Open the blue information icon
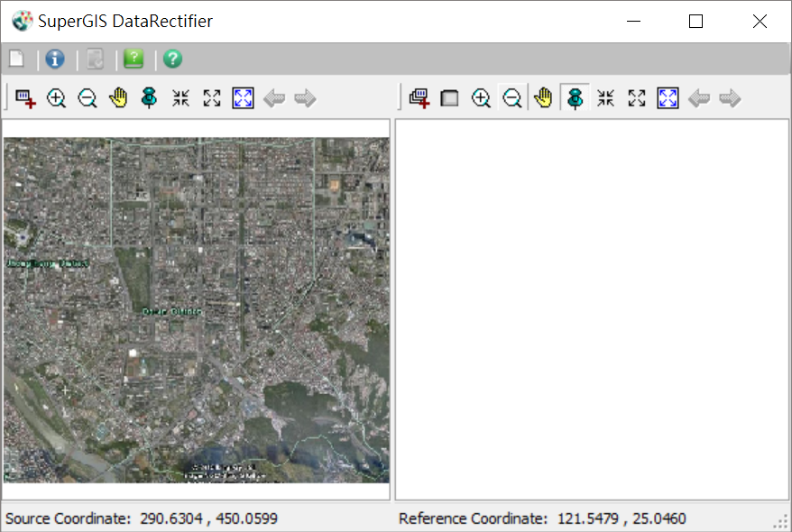Viewport: 792px width, 532px height. tap(55, 60)
